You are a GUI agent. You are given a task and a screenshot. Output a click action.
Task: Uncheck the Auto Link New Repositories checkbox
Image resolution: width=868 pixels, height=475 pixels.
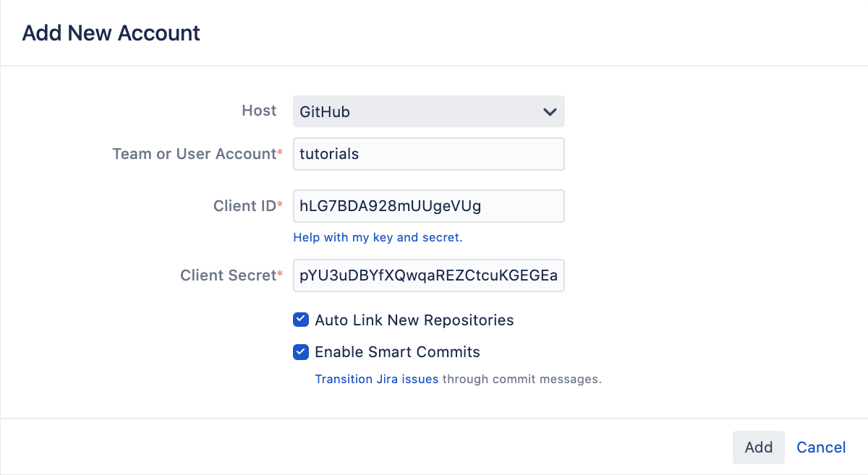301,320
